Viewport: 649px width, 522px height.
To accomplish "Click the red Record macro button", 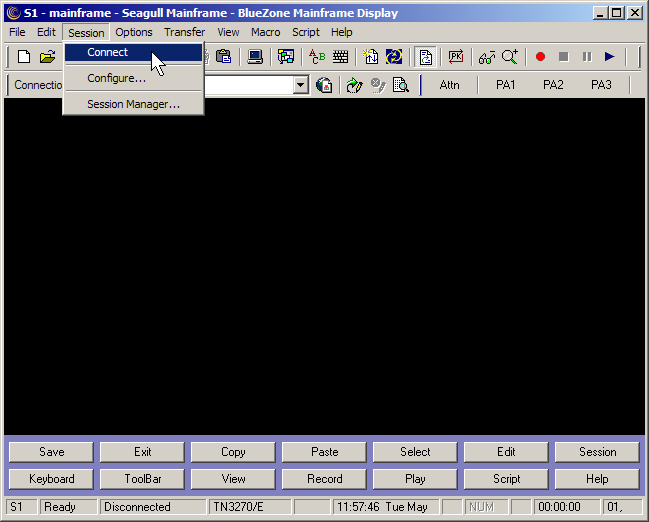I will (540, 57).
